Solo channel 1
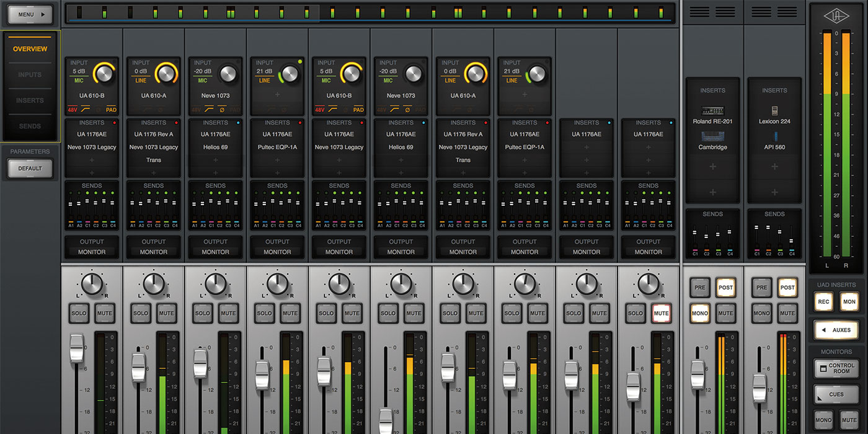 (x=79, y=313)
